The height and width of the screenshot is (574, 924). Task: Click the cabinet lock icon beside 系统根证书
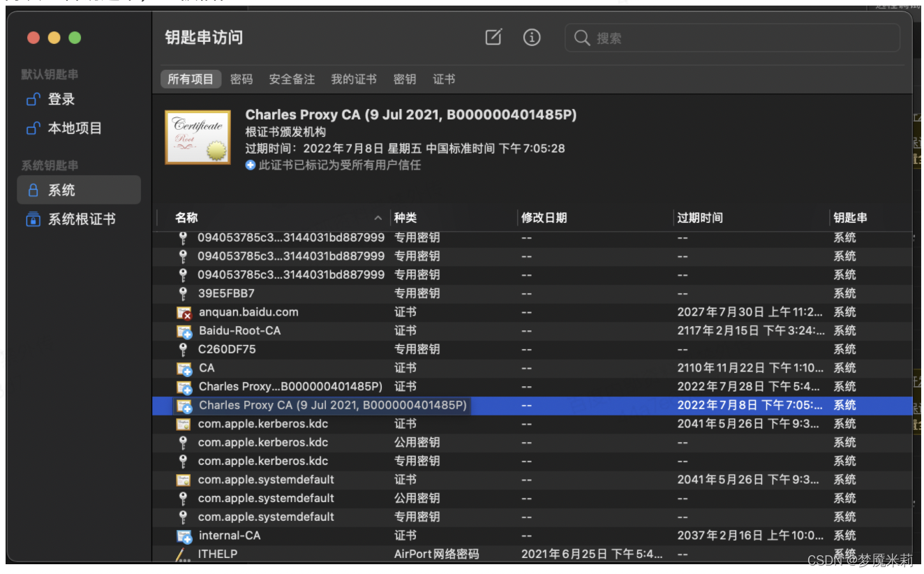coord(33,219)
